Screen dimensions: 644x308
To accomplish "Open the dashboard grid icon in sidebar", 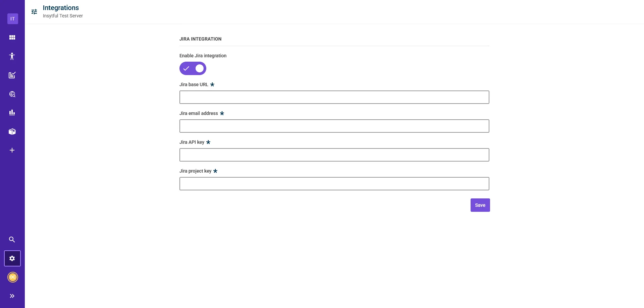I will coord(12,38).
